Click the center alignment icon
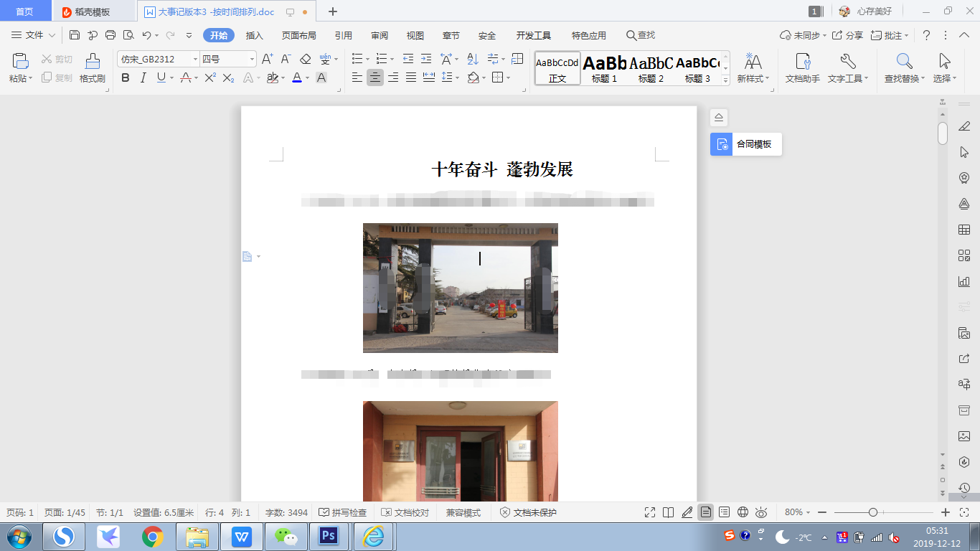The image size is (980, 551). 375,77
